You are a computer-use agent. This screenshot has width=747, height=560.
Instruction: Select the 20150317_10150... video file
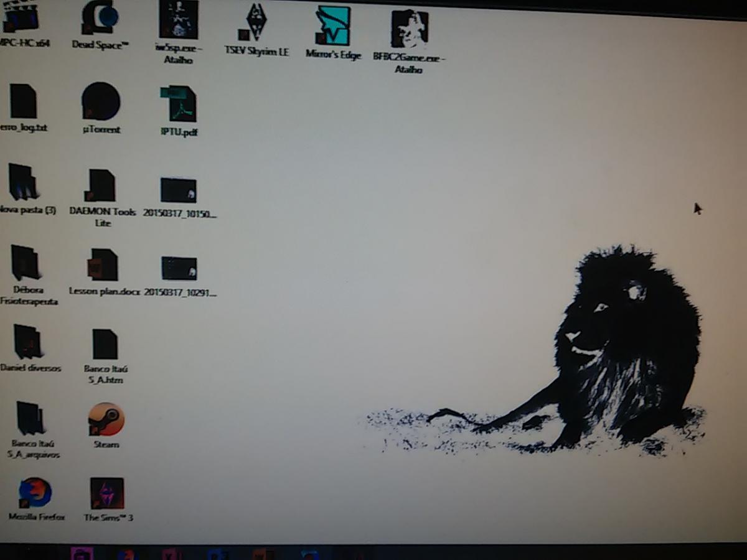tap(179, 190)
